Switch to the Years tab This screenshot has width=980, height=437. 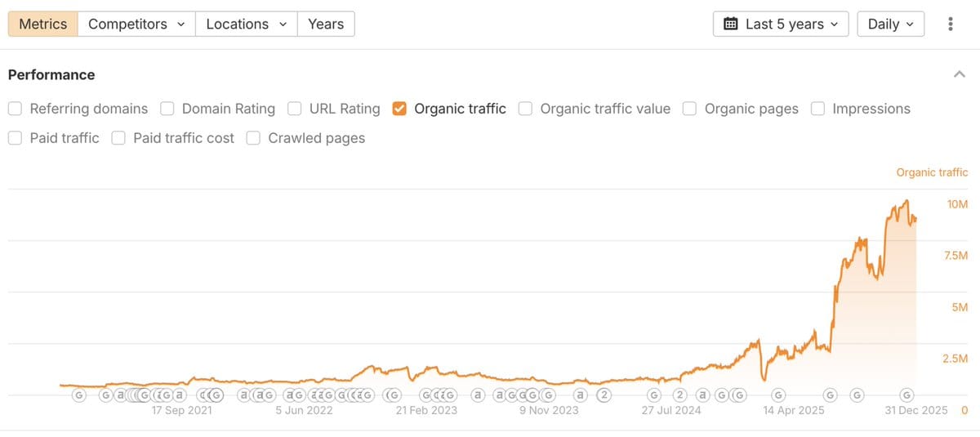326,24
